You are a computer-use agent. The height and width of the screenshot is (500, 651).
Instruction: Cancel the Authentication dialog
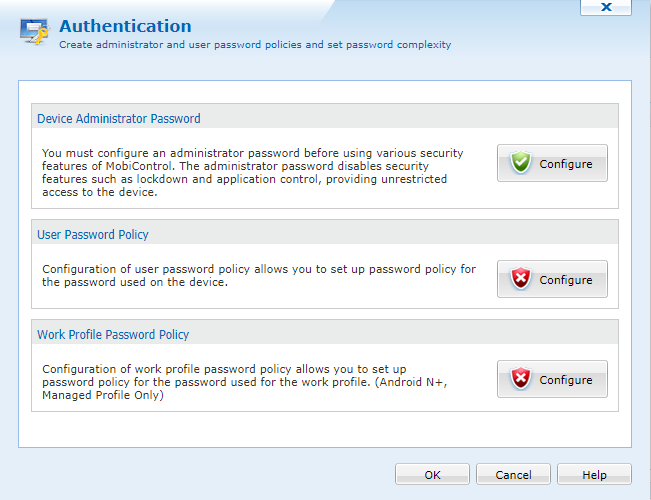tap(513, 475)
